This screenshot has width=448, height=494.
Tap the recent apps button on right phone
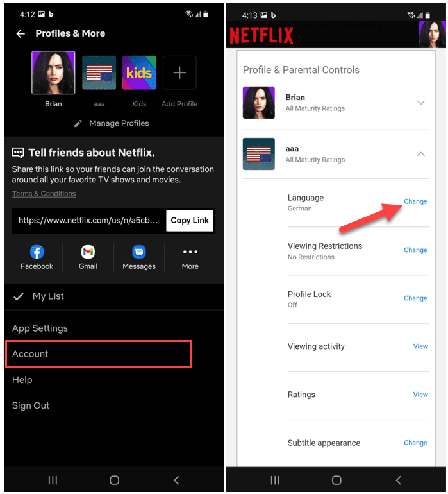275,481
